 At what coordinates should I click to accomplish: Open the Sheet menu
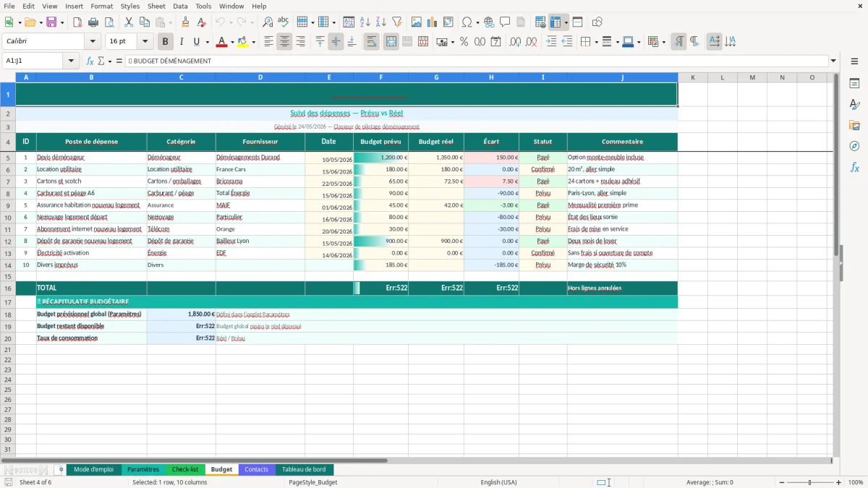click(x=156, y=6)
